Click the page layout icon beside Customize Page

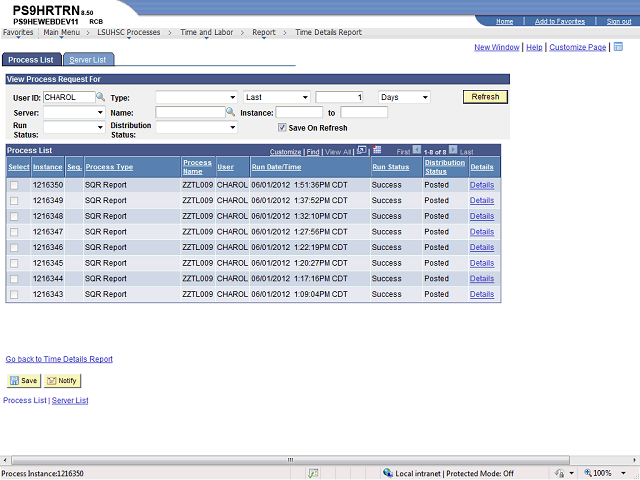[618, 47]
